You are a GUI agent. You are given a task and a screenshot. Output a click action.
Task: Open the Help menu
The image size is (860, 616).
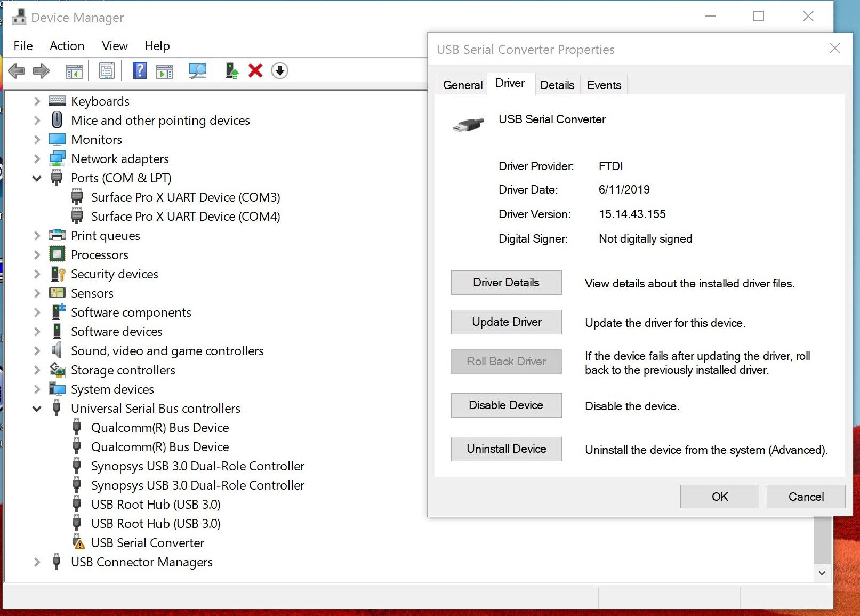tap(157, 46)
